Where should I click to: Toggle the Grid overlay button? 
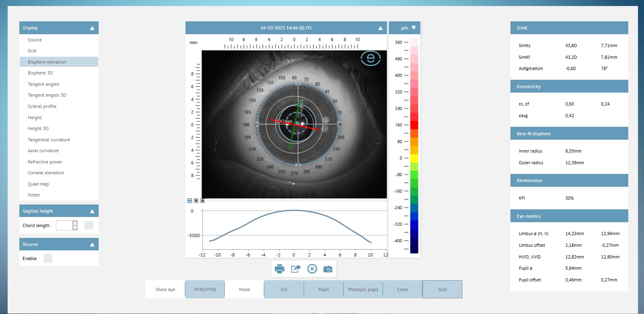(x=442, y=289)
